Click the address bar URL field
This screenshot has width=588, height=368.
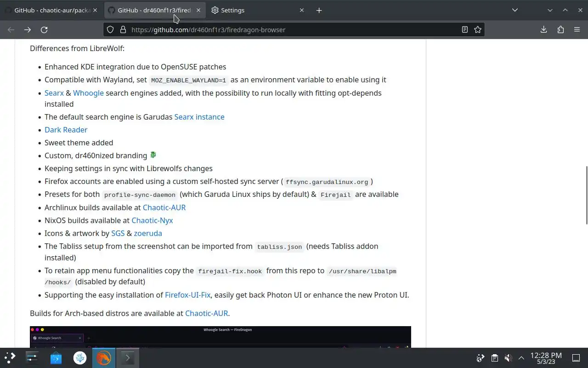point(294,29)
